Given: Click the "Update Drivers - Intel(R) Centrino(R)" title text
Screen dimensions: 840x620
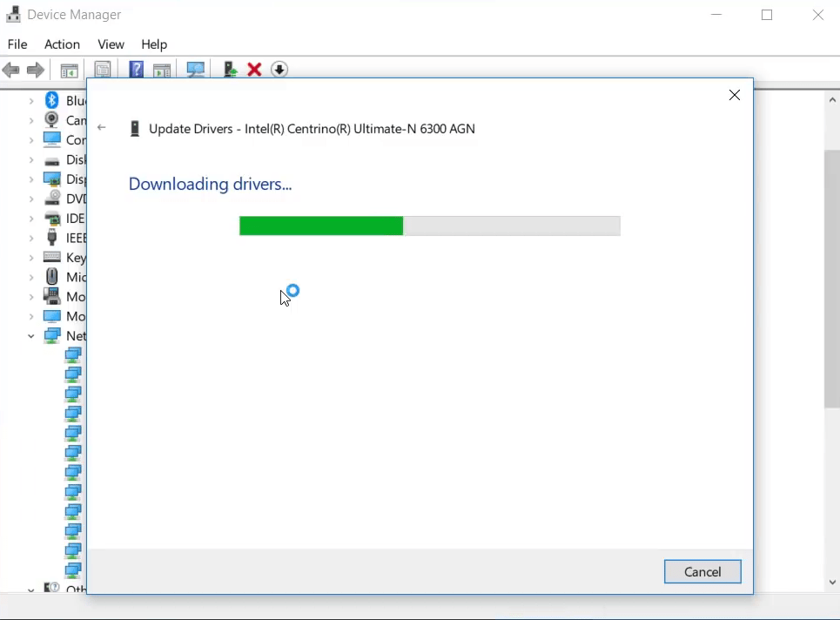Looking at the screenshot, I should pyautogui.click(x=312, y=129).
